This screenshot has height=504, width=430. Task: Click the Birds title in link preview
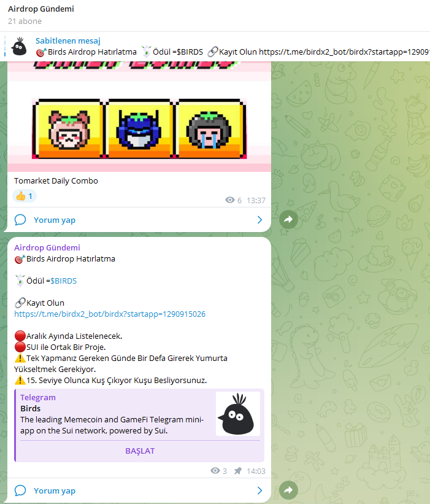click(x=31, y=408)
